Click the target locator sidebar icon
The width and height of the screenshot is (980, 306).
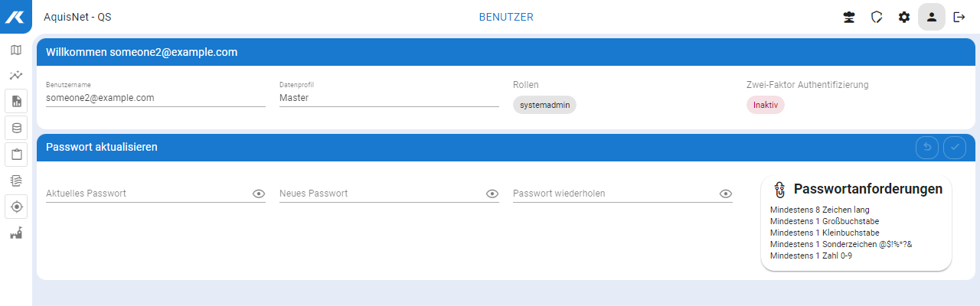[16, 207]
